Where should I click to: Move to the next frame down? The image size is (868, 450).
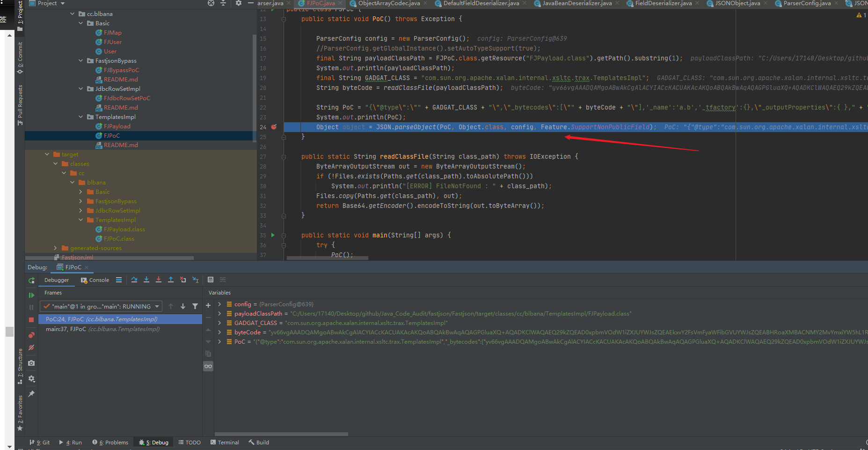(x=183, y=306)
